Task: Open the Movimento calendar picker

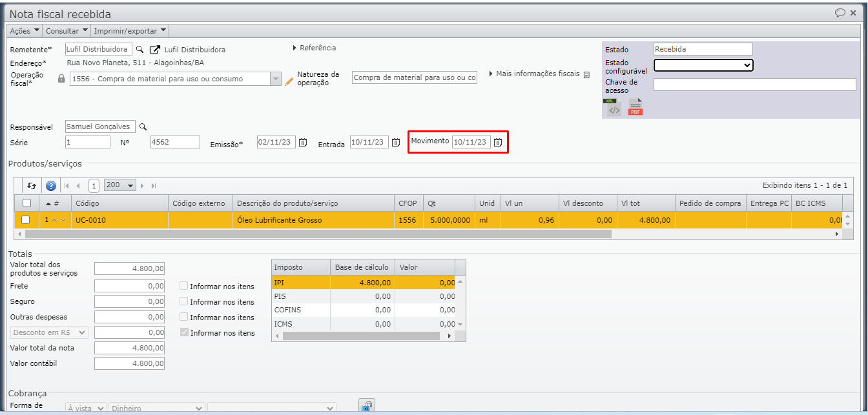Action: 498,143
